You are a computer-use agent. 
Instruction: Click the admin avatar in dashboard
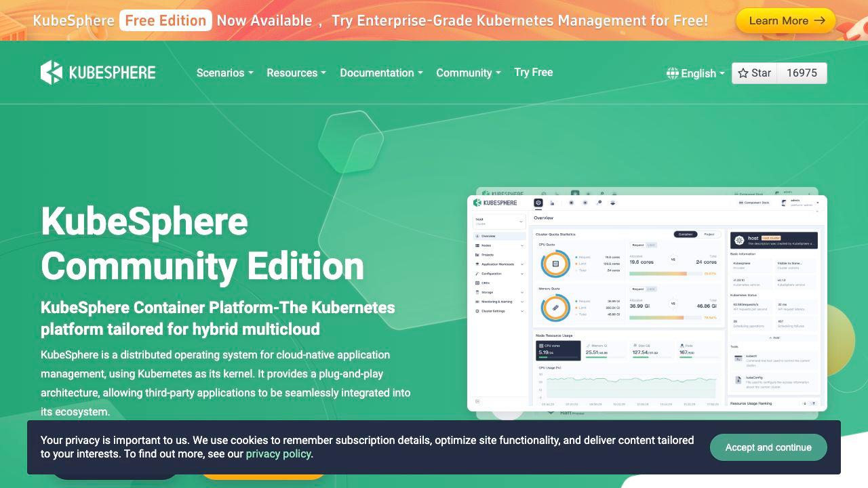point(784,203)
